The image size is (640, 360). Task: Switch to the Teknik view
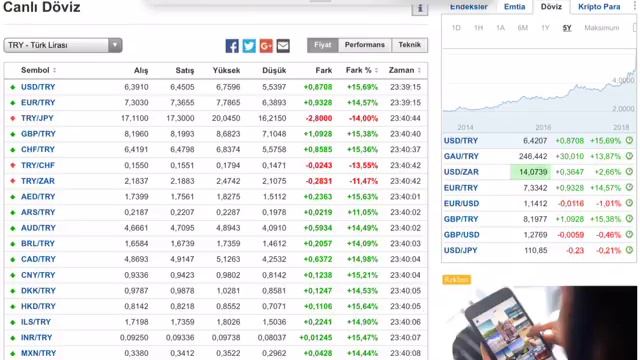coord(409,45)
